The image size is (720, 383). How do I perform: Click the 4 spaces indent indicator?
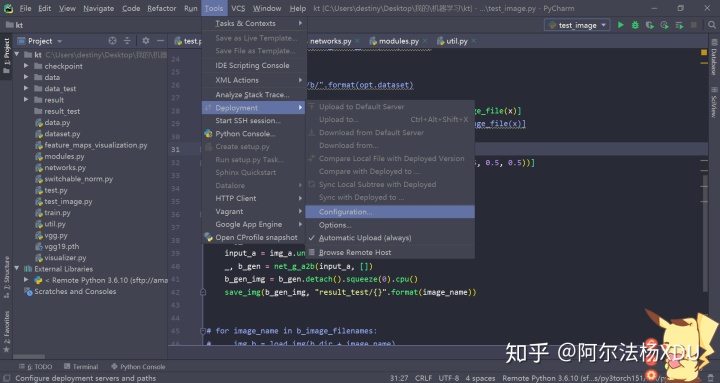point(480,378)
